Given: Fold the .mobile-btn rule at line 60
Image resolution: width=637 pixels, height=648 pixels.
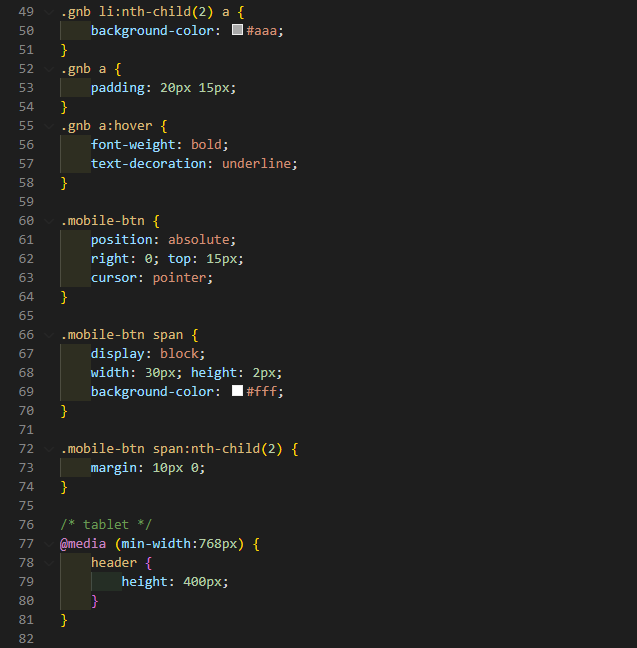Looking at the screenshot, I should (49, 221).
